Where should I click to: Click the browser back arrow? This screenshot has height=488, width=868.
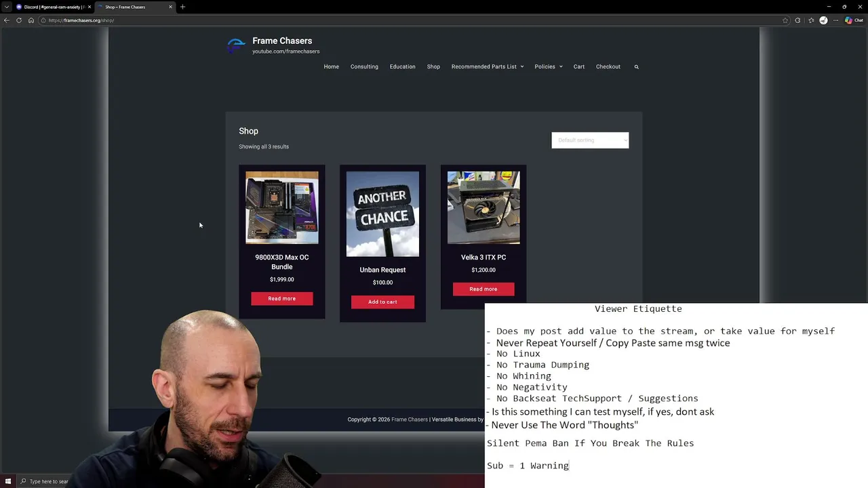[x=7, y=20]
